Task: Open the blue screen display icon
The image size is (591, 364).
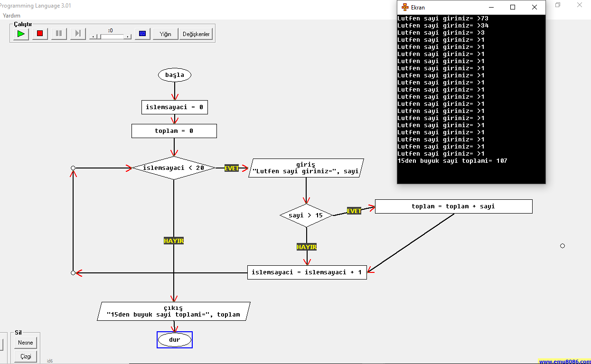Action: click(142, 34)
